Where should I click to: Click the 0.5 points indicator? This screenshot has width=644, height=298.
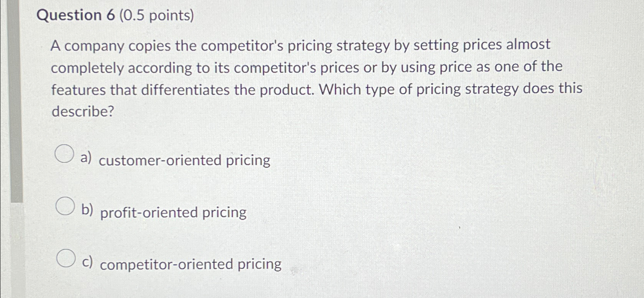[x=157, y=15]
